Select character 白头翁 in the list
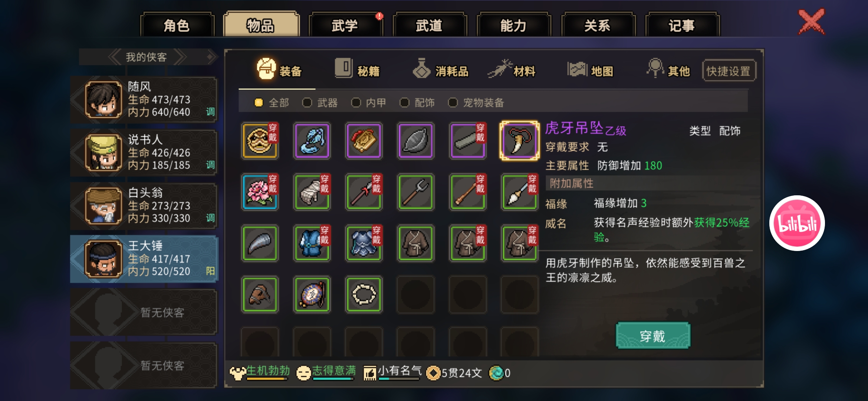This screenshot has height=401, width=868. (144, 206)
